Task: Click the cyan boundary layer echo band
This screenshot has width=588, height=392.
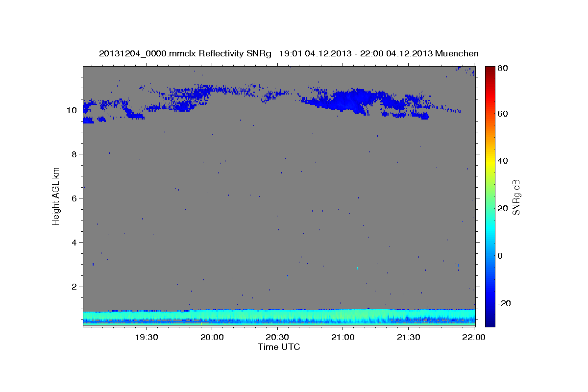Action: (279, 318)
